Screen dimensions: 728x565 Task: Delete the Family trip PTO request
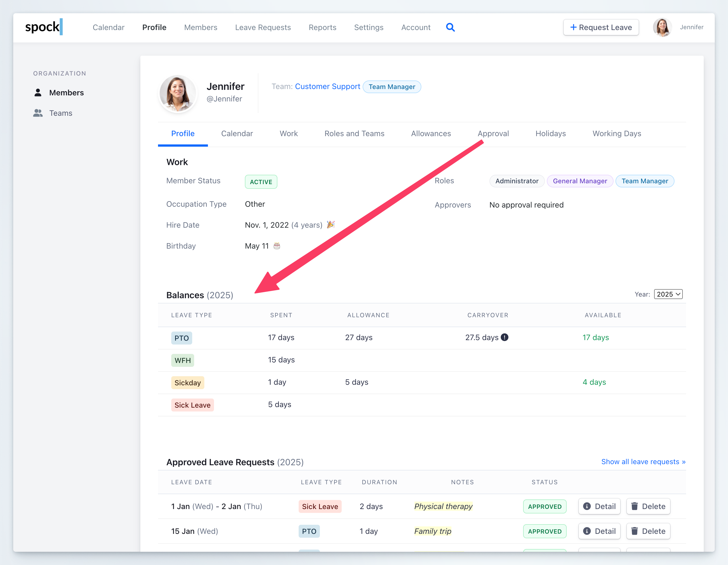[x=648, y=531]
